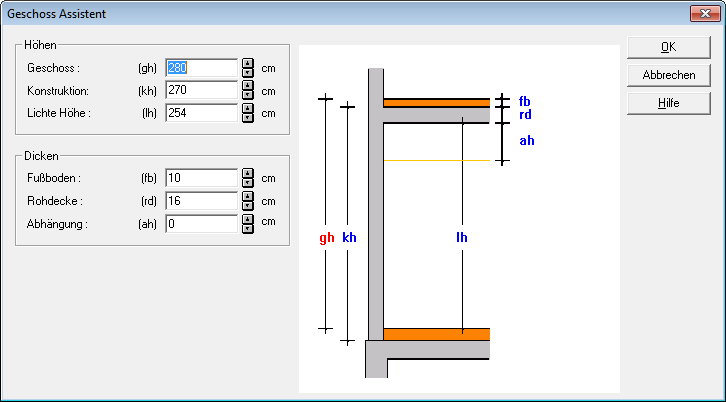Decrement Konstruktion height using down arrow

point(247,96)
